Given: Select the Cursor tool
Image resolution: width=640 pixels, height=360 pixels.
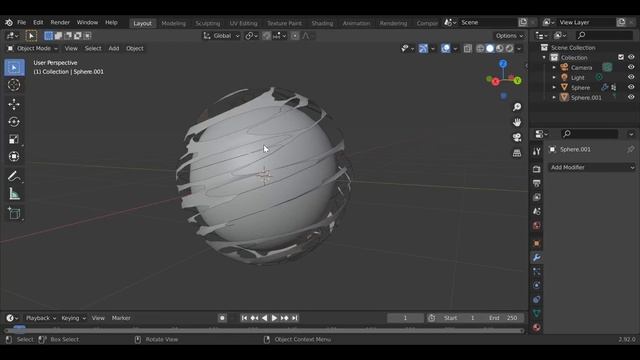Looking at the screenshot, I should click(x=14, y=85).
